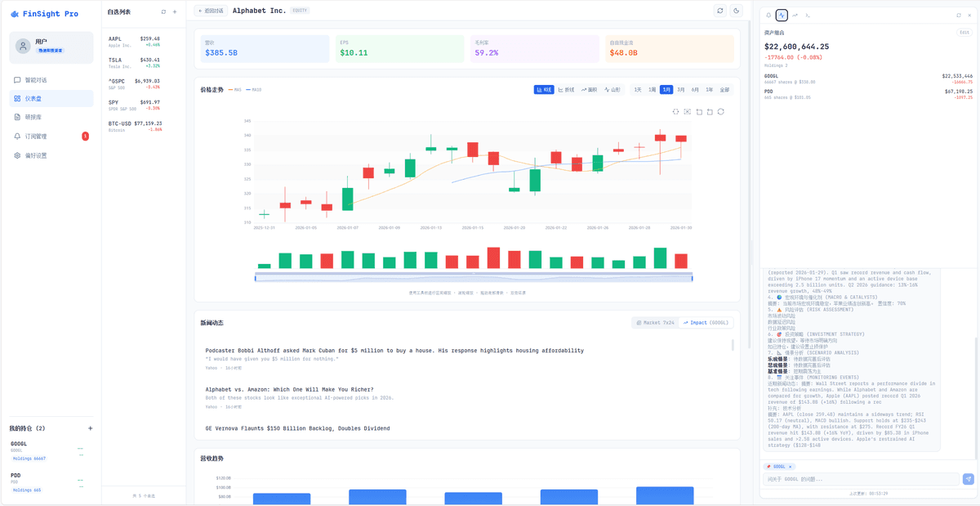Switch chart type to 折线
This screenshot has width=980, height=506.
click(x=566, y=89)
